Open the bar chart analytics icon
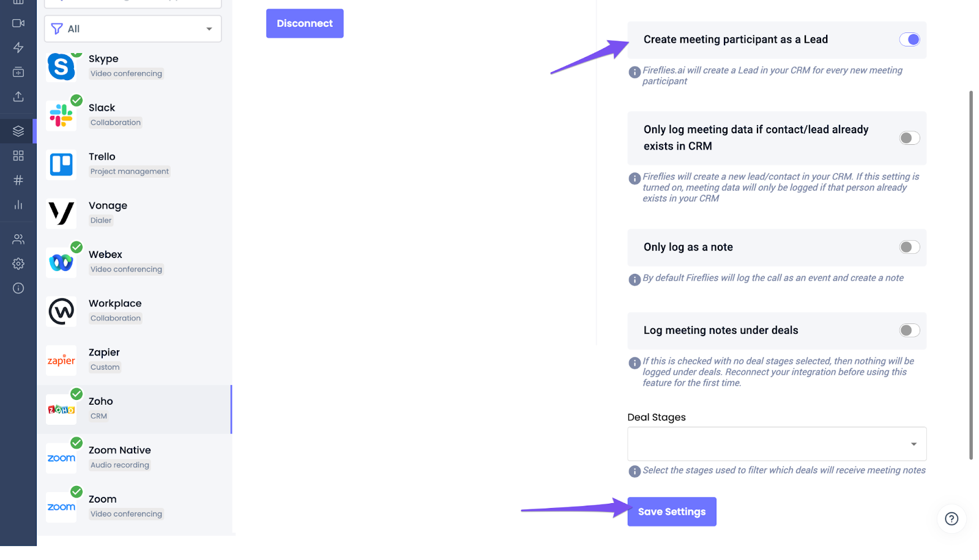The width and height of the screenshot is (979, 560). 18,205
